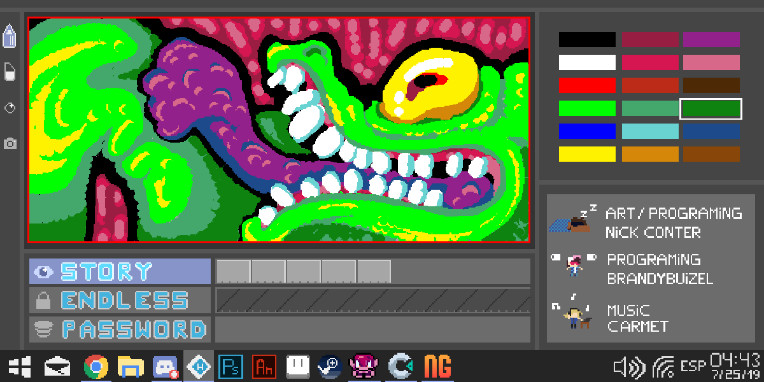Open the Construct C icon in taskbar

pyautogui.click(x=401, y=366)
